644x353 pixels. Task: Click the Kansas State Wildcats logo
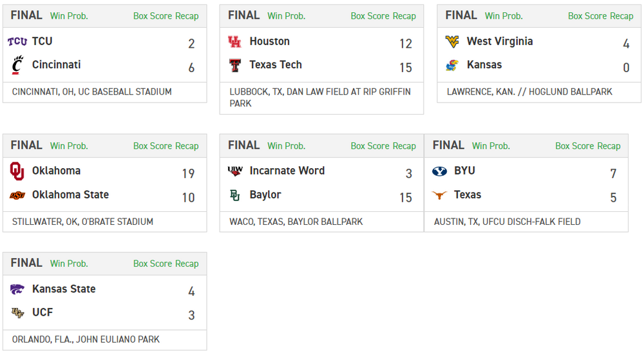point(17,289)
